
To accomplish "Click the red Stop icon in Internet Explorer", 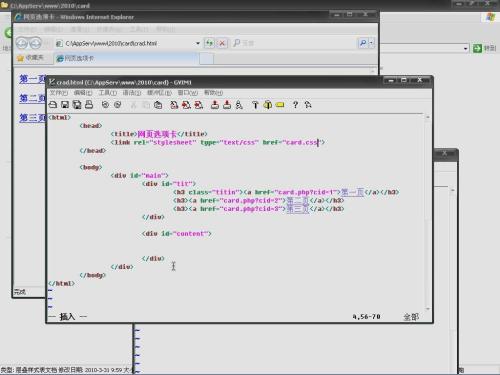I will click(222, 43).
